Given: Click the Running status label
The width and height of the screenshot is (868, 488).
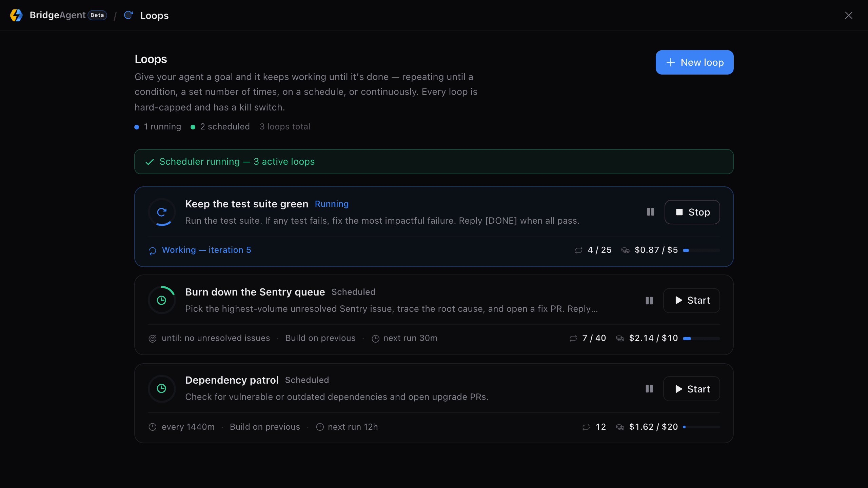Looking at the screenshot, I should coord(332,204).
